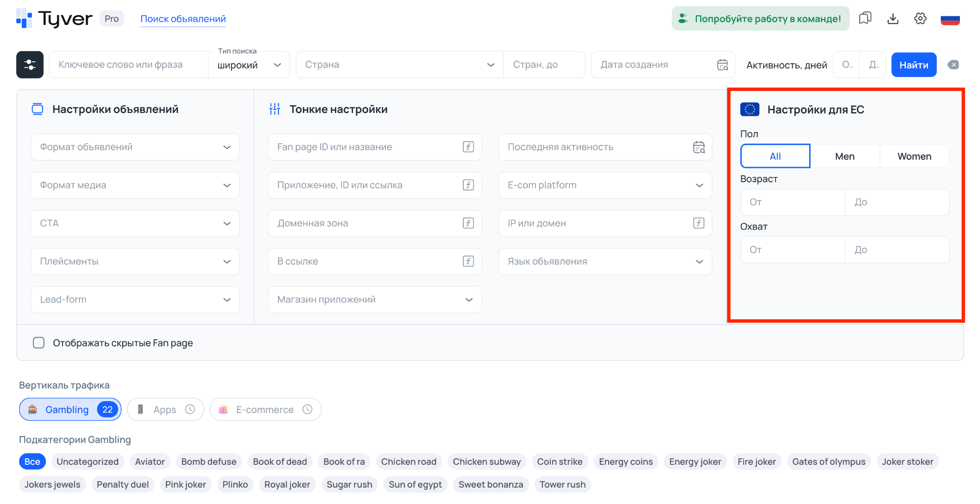Viewport: 980px width, 504px height.
Task: Open calendar icon in Последняя активность
Action: pos(699,147)
